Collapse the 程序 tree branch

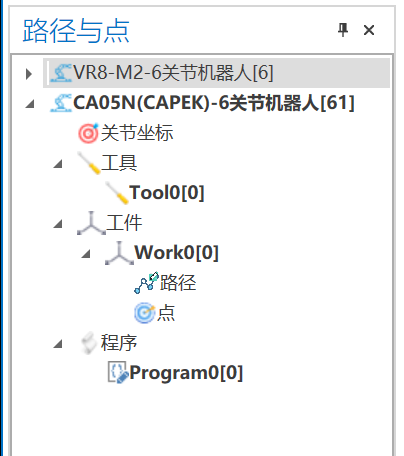(58, 344)
